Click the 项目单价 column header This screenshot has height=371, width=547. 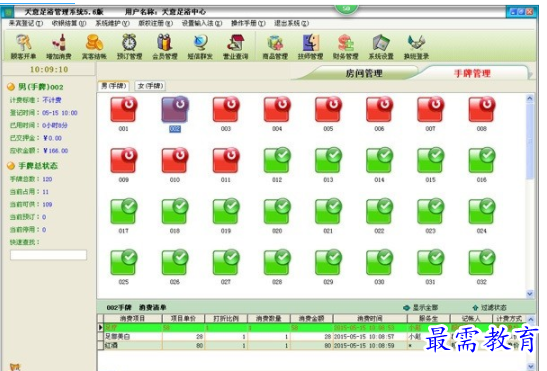click(x=183, y=318)
